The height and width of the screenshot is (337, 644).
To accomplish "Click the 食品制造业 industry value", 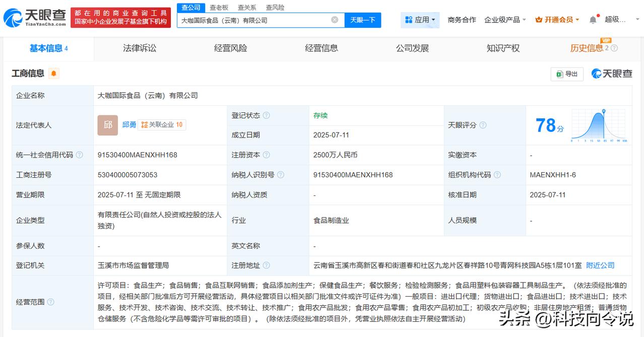I will point(331,220).
